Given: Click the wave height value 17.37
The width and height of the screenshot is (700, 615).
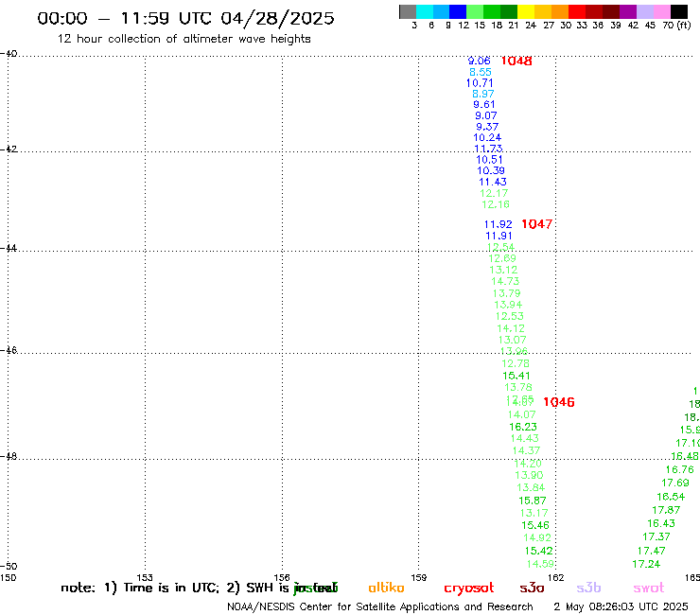Looking at the screenshot, I should (x=656, y=536).
